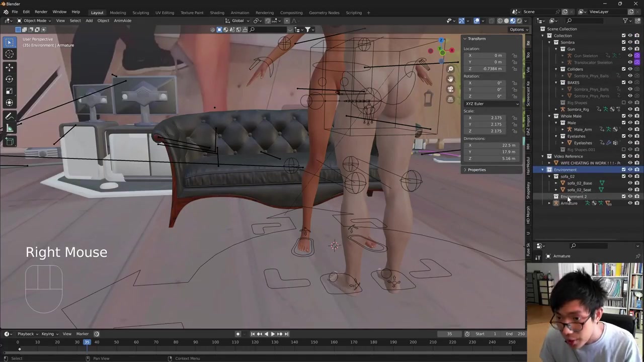Switch to the Sculpting workspace tab
Screen dimensions: 644x362
coord(140,13)
